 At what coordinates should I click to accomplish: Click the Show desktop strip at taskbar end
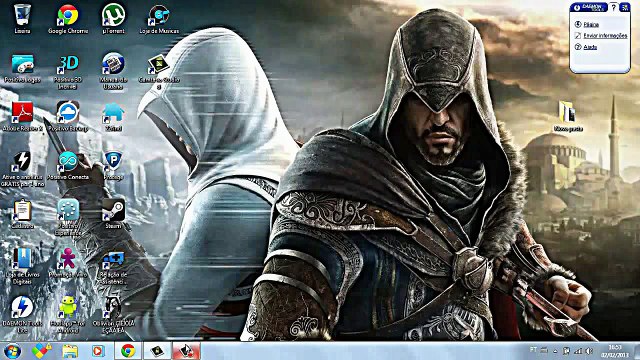point(636,351)
